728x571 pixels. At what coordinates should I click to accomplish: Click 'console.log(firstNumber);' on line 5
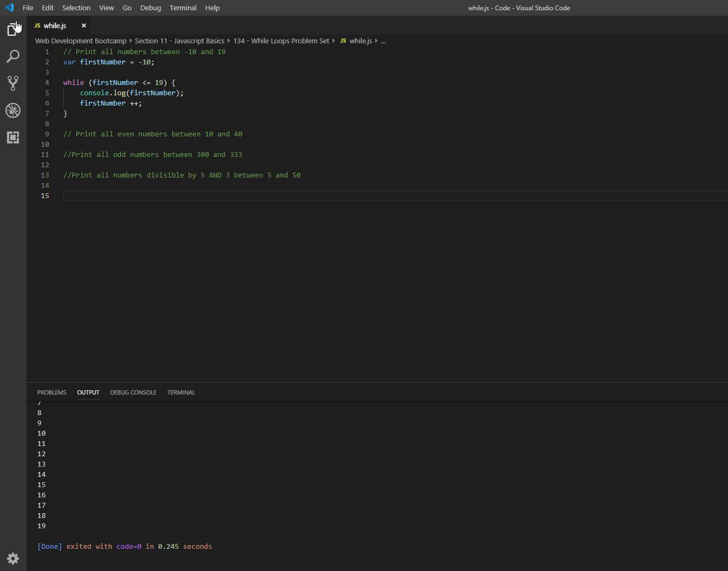pyautogui.click(x=132, y=93)
